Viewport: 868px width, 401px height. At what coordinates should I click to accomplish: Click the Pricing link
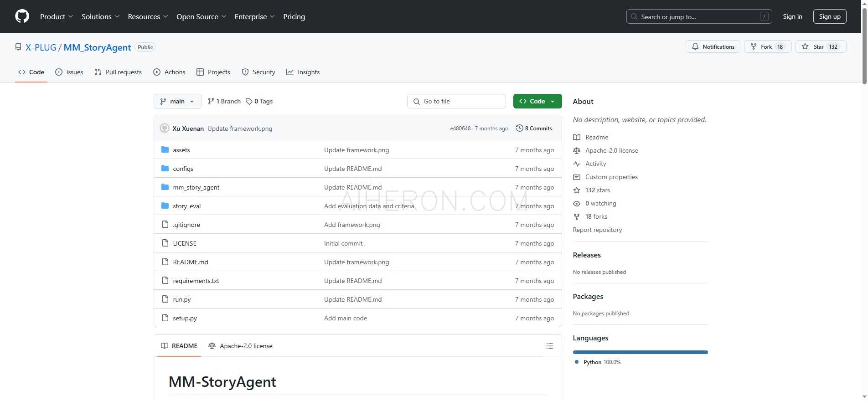(294, 16)
